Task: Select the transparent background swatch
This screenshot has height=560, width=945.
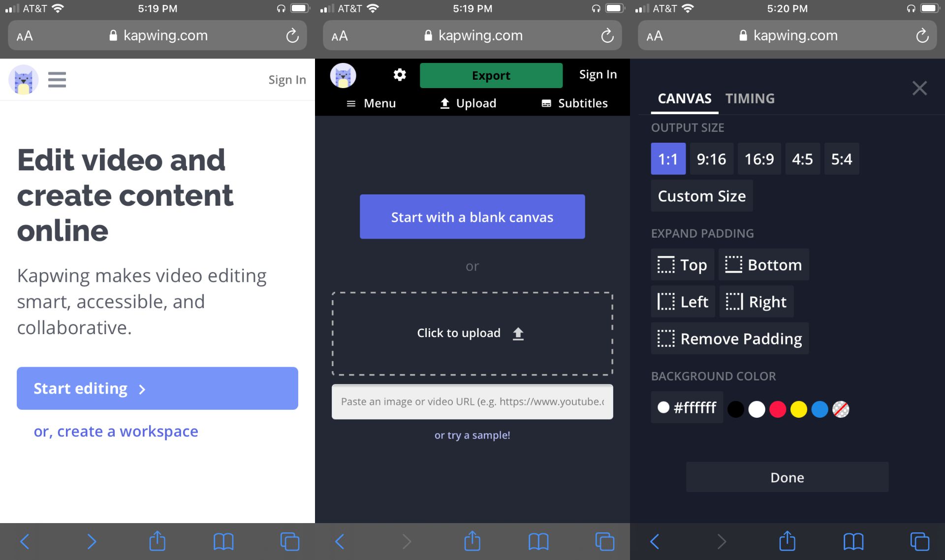Action: pos(841,409)
